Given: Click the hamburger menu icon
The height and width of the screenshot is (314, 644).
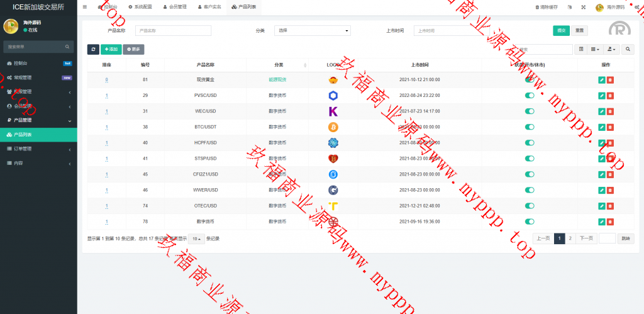Looking at the screenshot, I should [85, 7].
